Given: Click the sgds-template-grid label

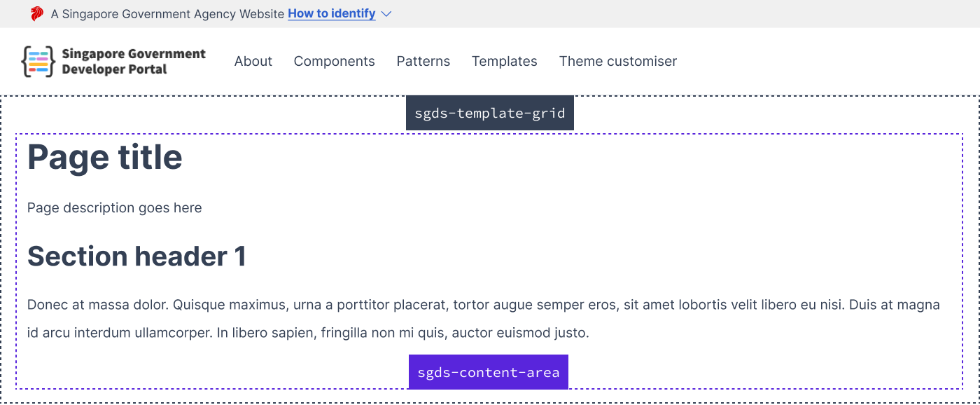Looking at the screenshot, I should click(x=490, y=113).
